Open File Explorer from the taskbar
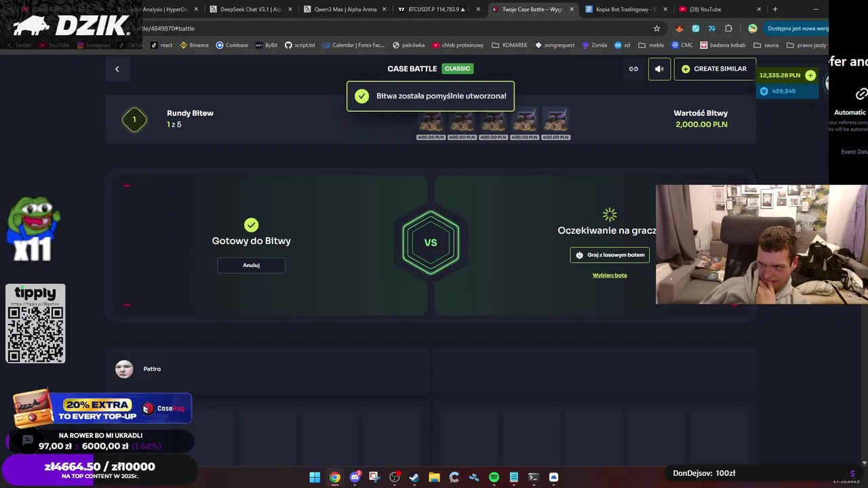This screenshot has width=868, height=488. [434, 477]
